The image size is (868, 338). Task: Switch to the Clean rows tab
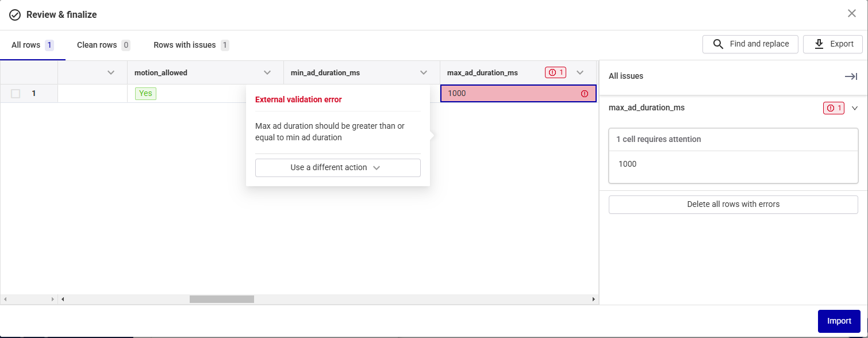tap(103, 45)
